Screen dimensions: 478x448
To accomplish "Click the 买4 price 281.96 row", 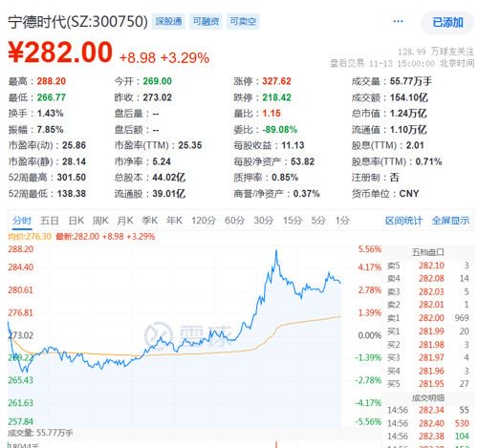I will coord(428,371).
